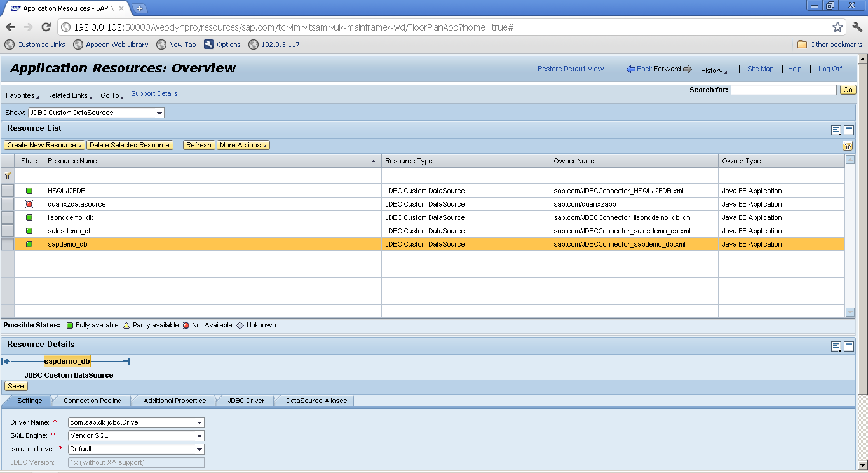The width and height of the screenshot is (868, 473).
Task: Click the lisongdemo_db resource name
Action: point(71,217)
